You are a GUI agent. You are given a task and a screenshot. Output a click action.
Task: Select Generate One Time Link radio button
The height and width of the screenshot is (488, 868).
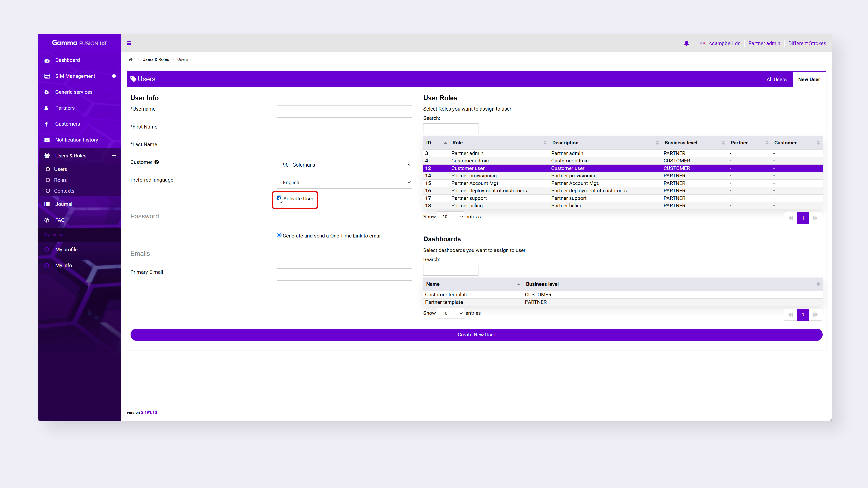click(x=279, y=235)
